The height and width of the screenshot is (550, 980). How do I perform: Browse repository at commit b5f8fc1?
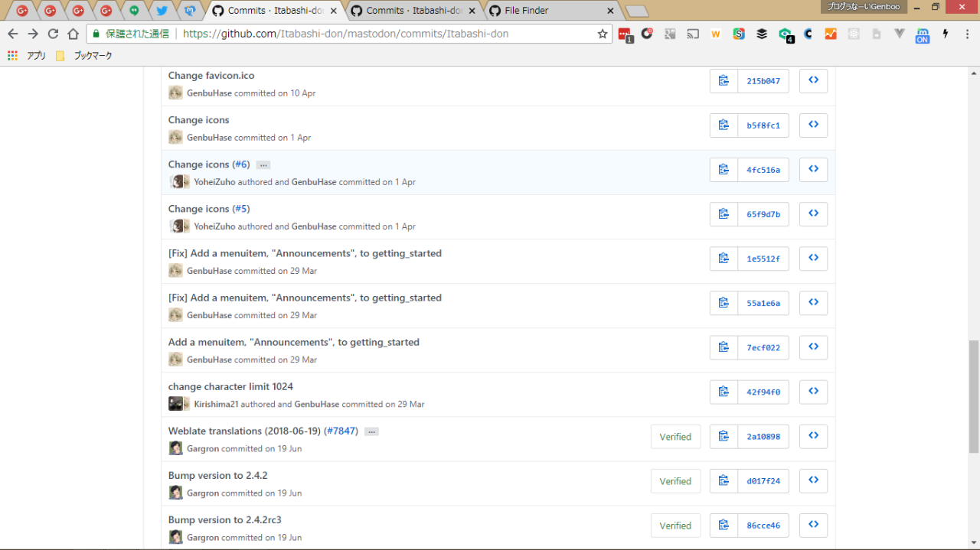pos(813,125)
